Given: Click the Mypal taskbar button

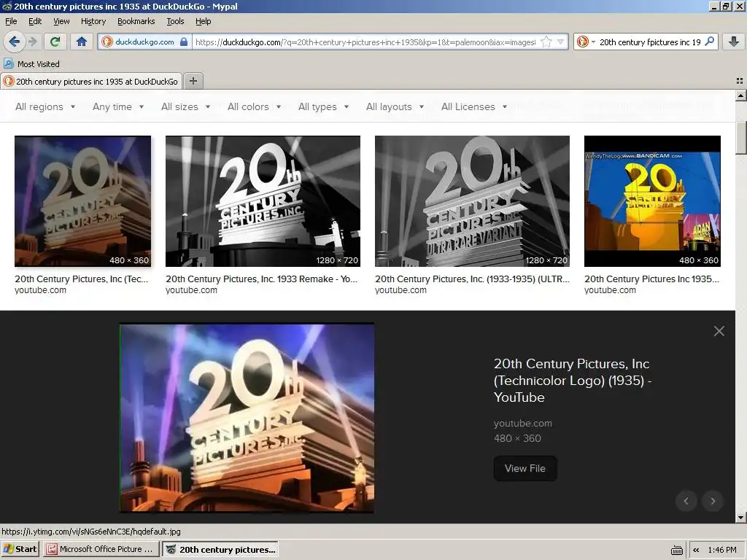Looking at the screenshot, I should pos(220,549).
